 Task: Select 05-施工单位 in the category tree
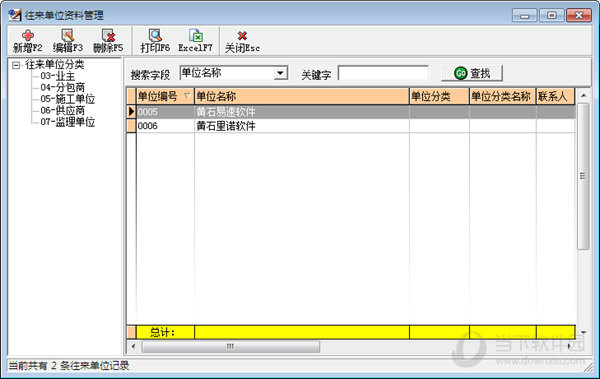click(x=67, y=99)
